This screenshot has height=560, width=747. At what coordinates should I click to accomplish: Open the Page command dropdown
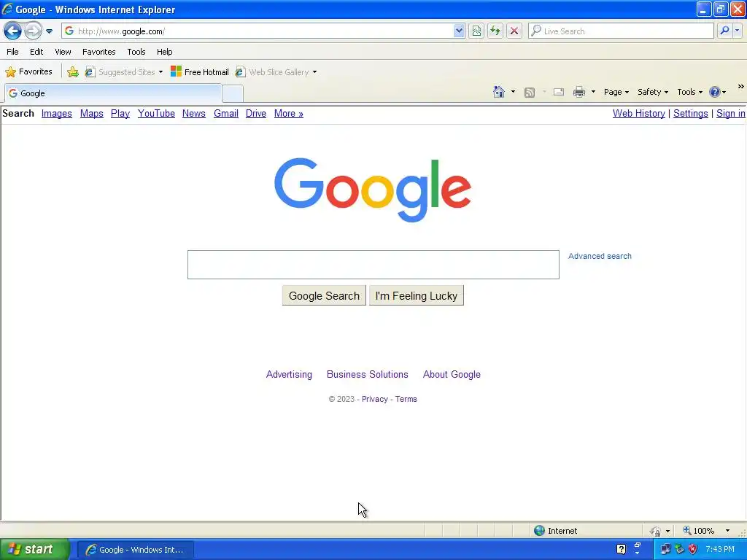tap(616, 92)
